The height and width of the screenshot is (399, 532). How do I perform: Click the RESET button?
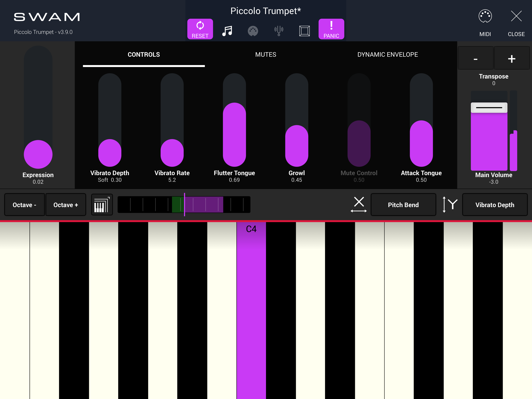(x=200, y=29)
